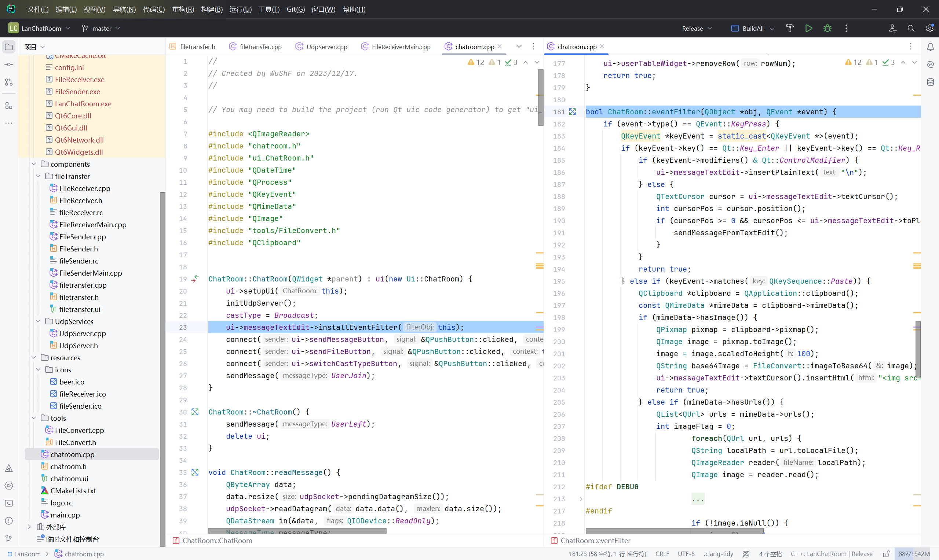Click the UTF-8 encoding indicator
939x560 pixels.
pyautogui.click(x=686, y=553)
